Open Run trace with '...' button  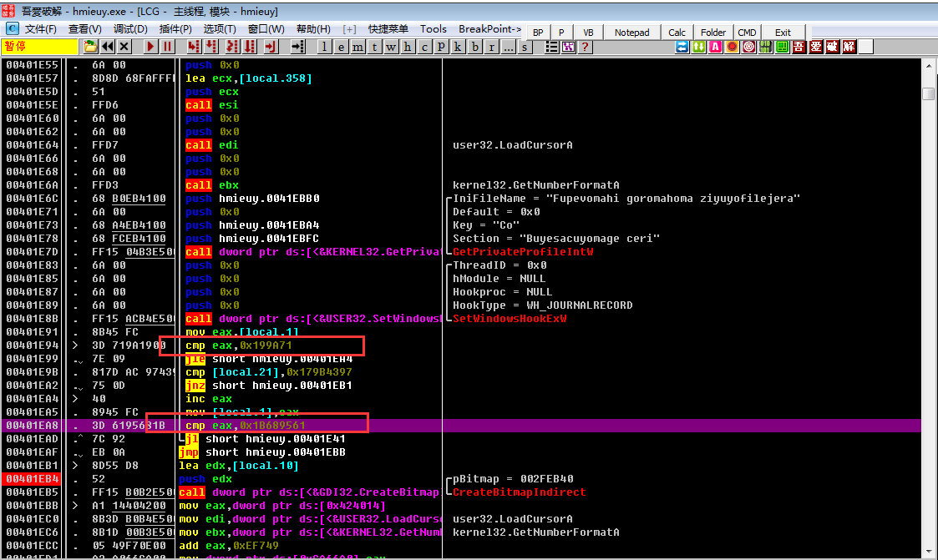pos(509,47)
